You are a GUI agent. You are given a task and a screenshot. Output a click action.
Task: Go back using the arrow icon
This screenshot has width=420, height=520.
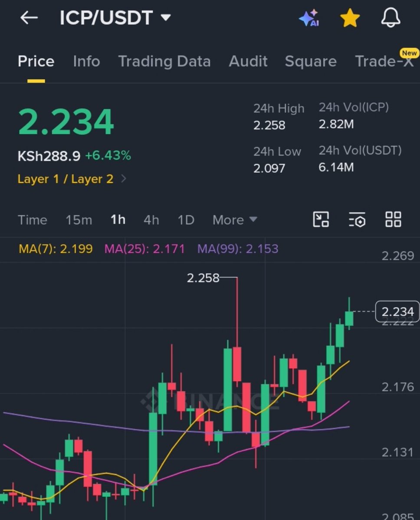[x=29, y=18]
